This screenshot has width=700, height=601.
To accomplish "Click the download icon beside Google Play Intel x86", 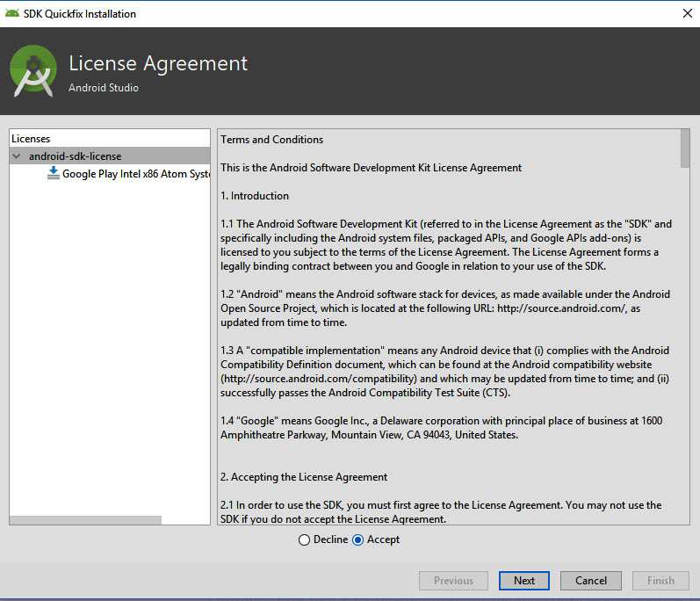I will tap(54, 173).
